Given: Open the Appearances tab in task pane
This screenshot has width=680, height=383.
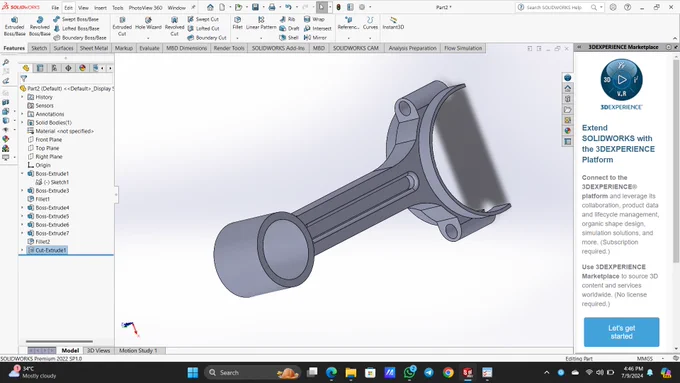Looking at the screenshot, I should [x=568, y=131].
